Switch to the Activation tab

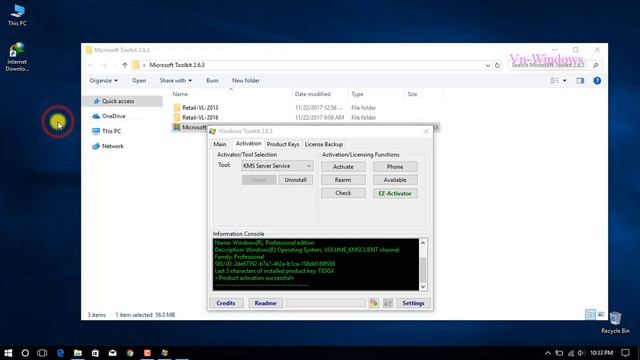pyautogui.click(x=248, y=144)
